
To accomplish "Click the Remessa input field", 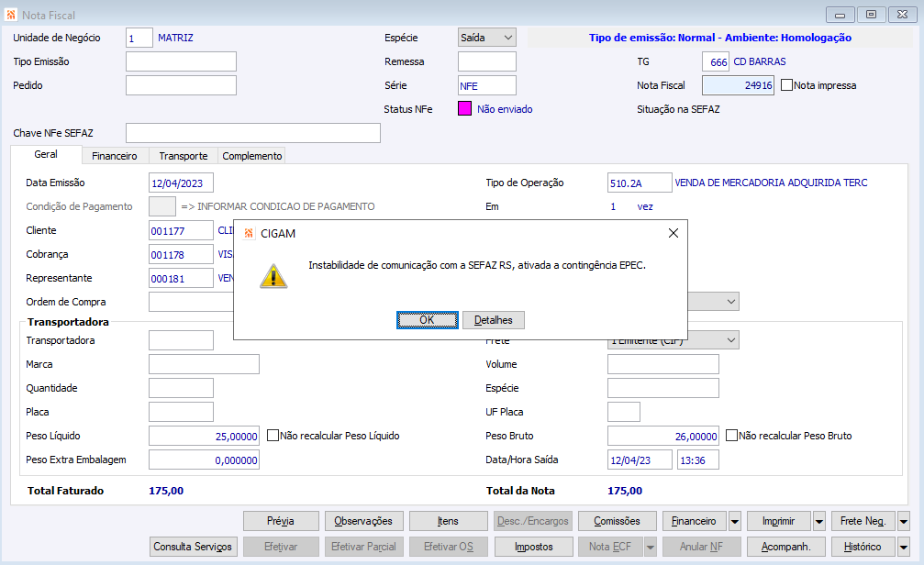I will (486, 61).
